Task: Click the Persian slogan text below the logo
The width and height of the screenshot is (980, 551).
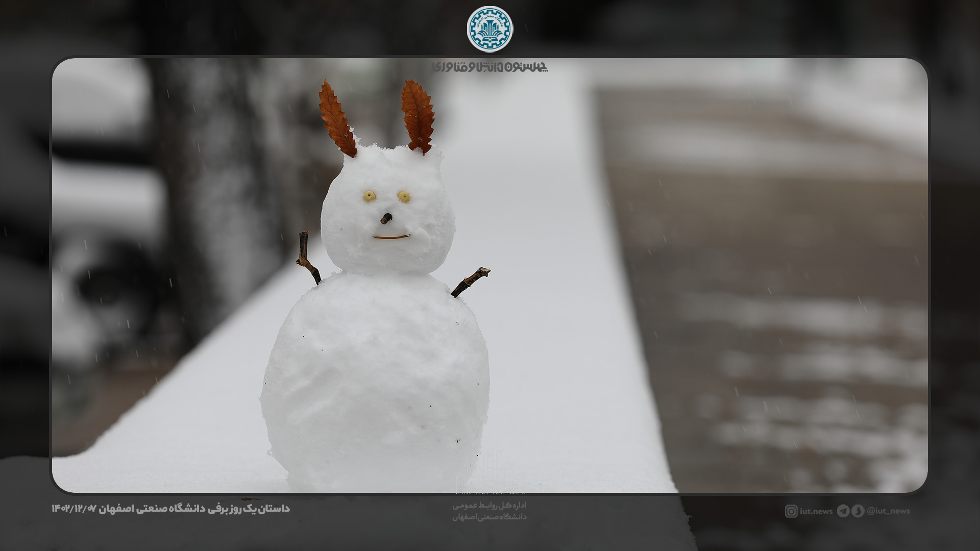Action: (489, 67)
